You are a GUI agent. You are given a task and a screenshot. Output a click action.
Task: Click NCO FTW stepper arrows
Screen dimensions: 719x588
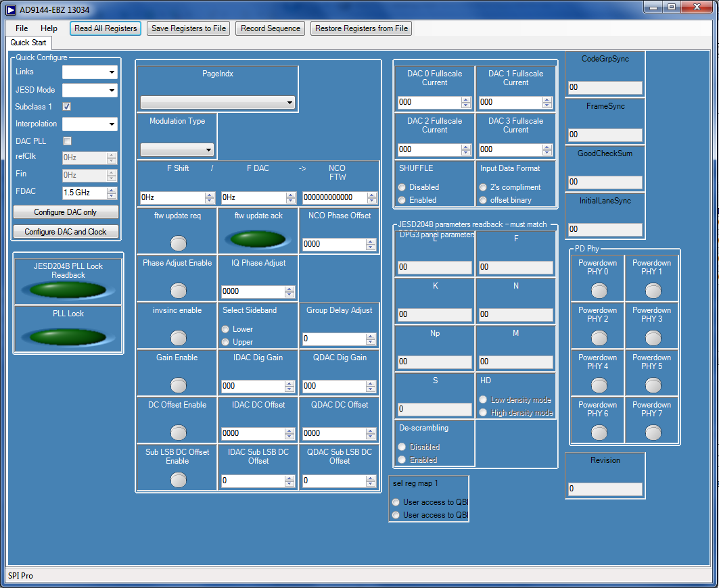point(372,197)
